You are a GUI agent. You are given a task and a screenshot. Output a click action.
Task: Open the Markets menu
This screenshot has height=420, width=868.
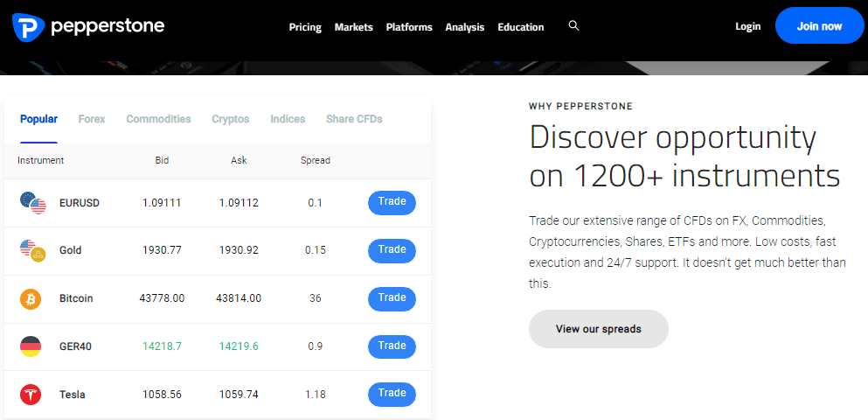pos(354,27)
